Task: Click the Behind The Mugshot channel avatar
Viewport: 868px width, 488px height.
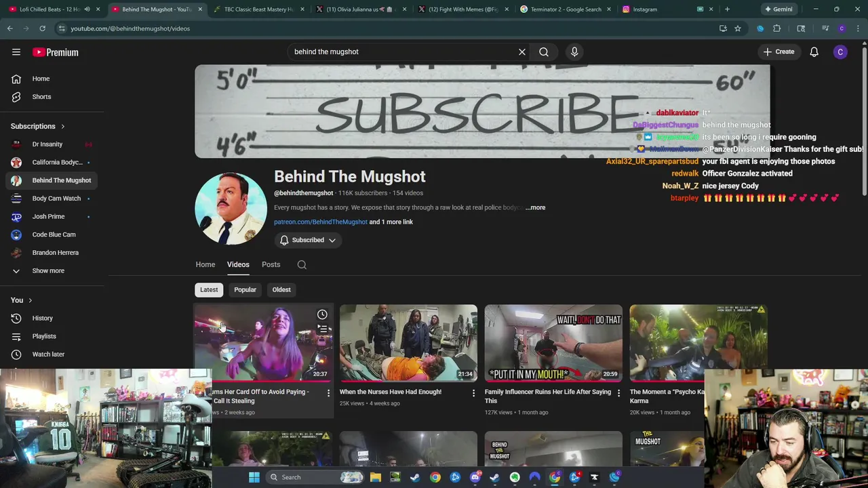Action: (x=231, y=208)
